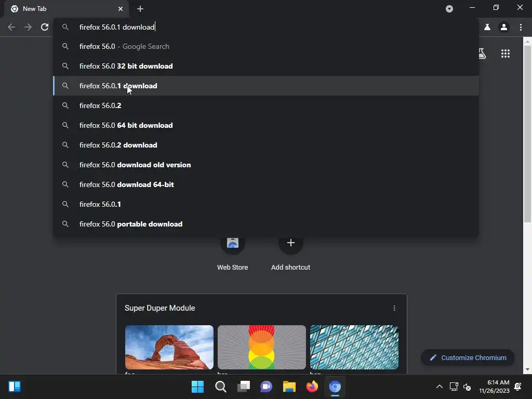Open the notifications bell icon
This screenshot has height=399, width=532.
click(x=518, y=387)
